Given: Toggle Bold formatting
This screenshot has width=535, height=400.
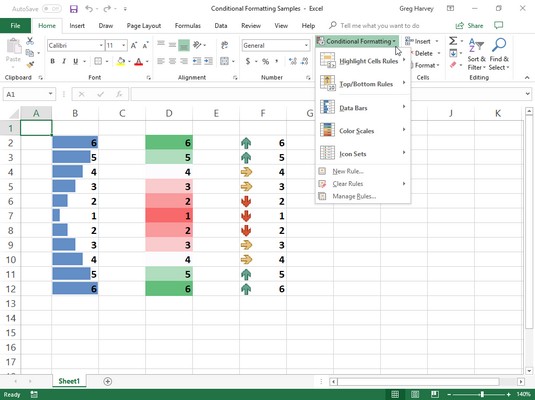Looking at the screenshot, I should click(52, 61).
